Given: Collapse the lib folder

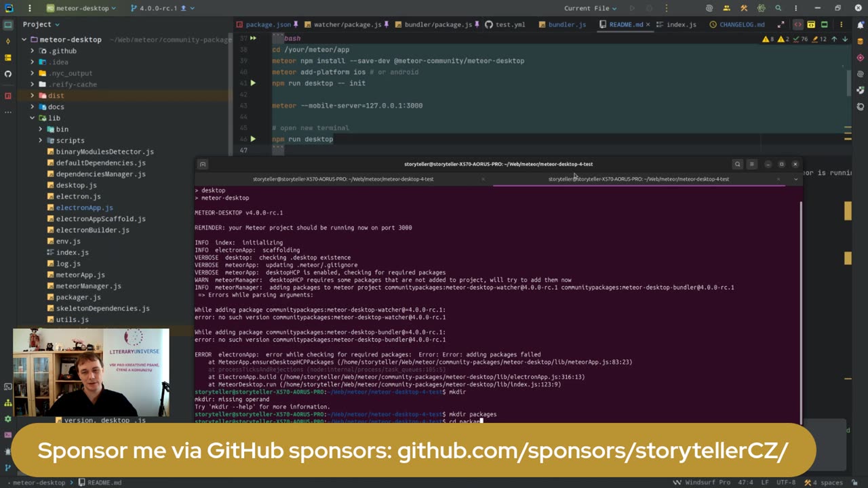Looking at the screenshot, I should (32, 118).
